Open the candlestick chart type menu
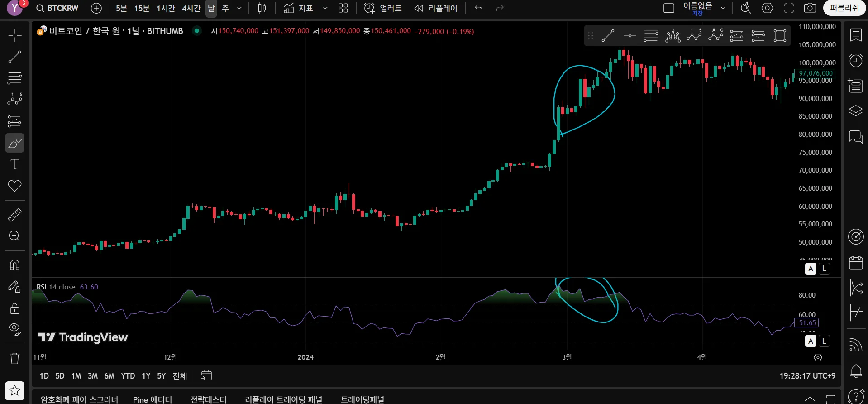The height and width of the screenshot is (404, 868). coord(262,8)
